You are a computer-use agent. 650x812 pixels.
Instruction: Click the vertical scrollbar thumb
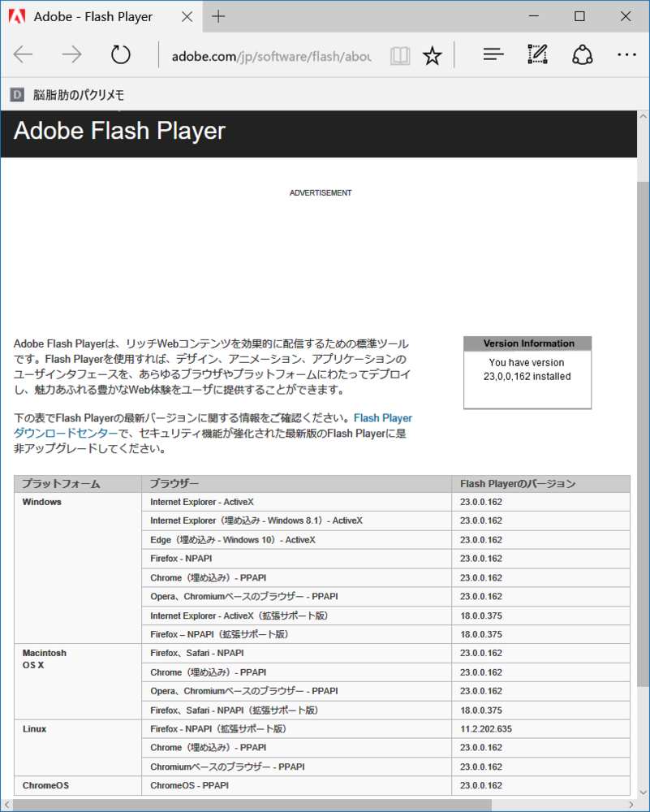[x=644, y=435]
